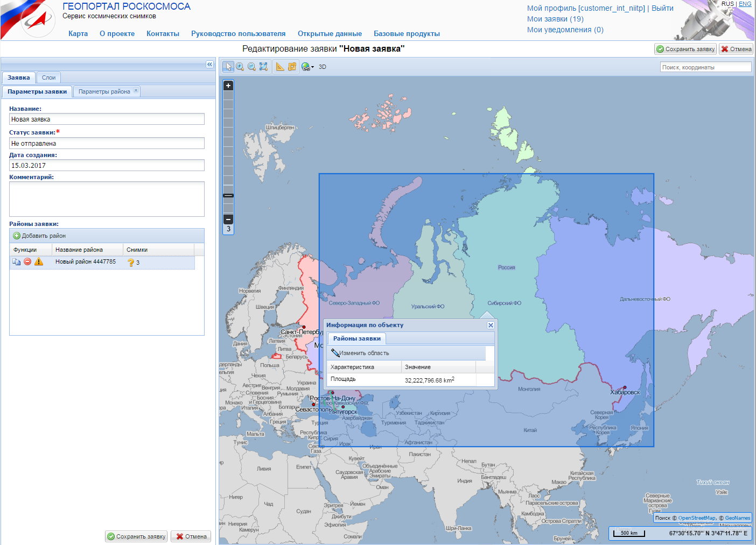Activate the zoom out magnifier tool
Viewport: 756px width, 545px height.
251,67
